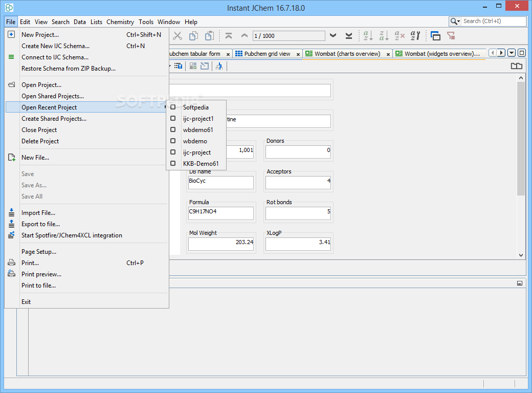Choose Create New IJC Schema...
This screenshot has width=532, height=393.
click(x=86, y=46)
